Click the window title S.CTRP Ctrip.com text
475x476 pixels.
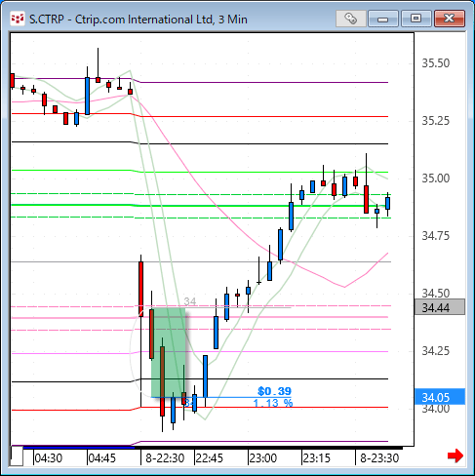click(x=139, y=20)
